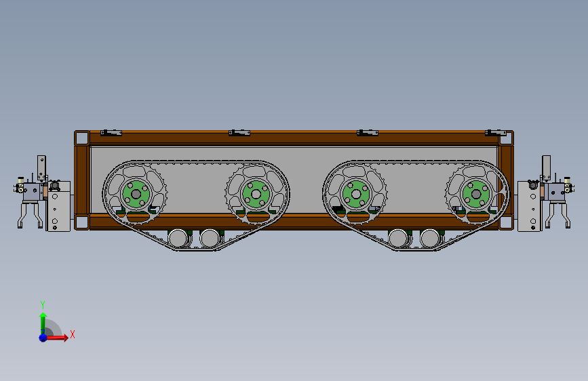
Task: Select the bottom-right square tube corner of frame
Action: 506,222
